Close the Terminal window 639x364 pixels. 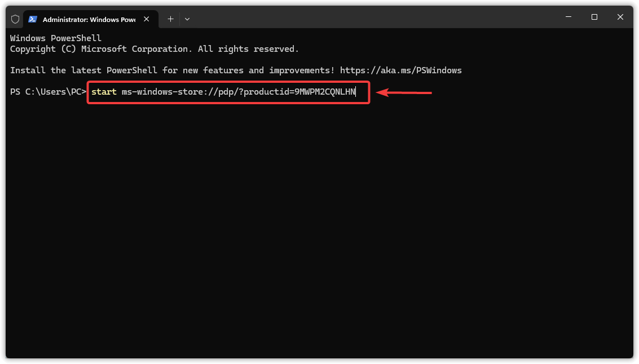click(620, 17)
